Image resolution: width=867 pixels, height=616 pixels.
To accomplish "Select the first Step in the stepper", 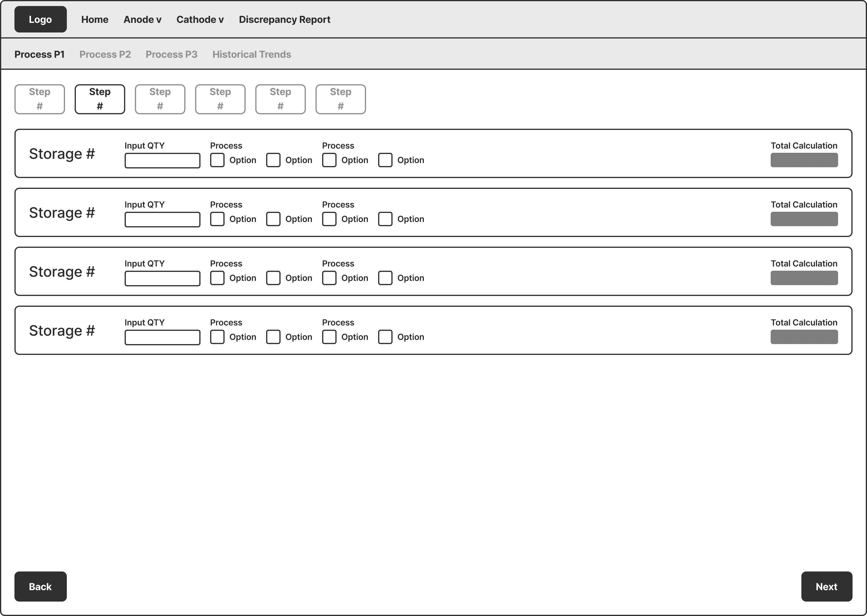I will pyautogui.click(x=39, y=99).
